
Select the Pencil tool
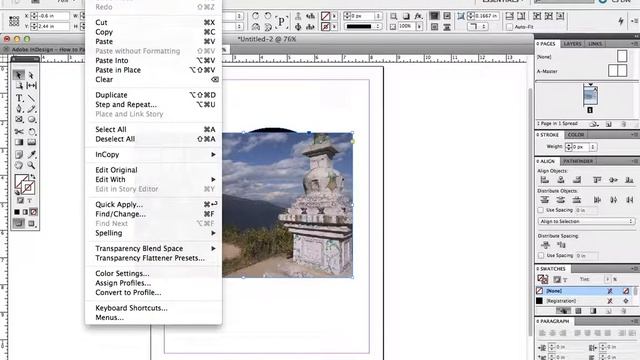tap(31, 109)
